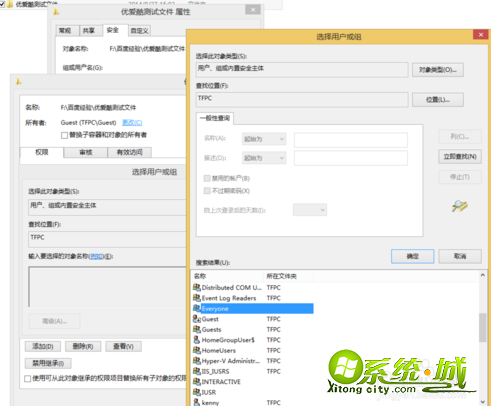Click the 删除(R) button
The image size is (491, 406).
click(83, 346)
